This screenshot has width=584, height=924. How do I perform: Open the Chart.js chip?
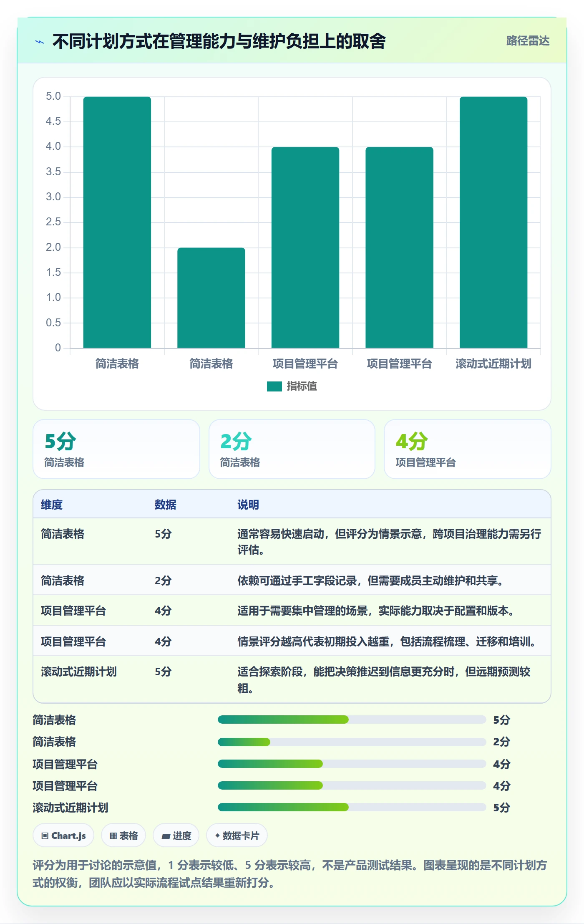(63, 836)
